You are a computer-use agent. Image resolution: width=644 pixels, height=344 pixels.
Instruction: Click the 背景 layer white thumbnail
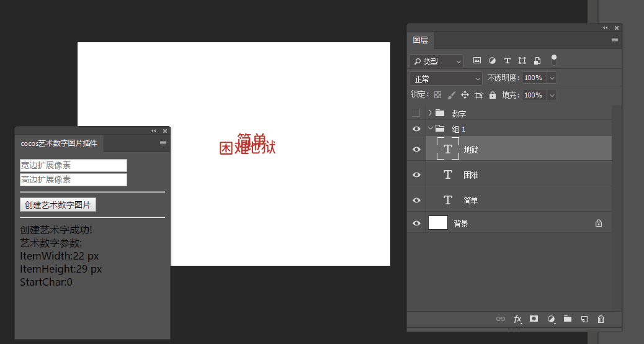[x=438, y=223]
